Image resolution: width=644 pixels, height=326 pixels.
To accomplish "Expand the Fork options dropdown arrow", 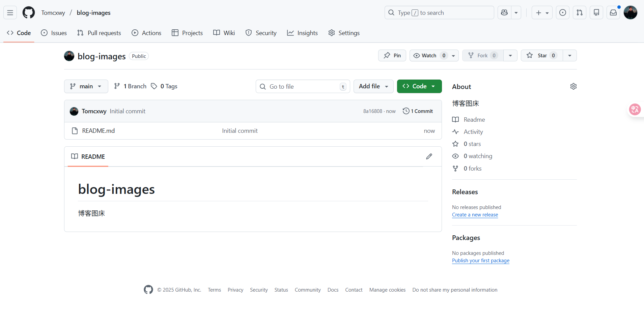I will 510,56.
